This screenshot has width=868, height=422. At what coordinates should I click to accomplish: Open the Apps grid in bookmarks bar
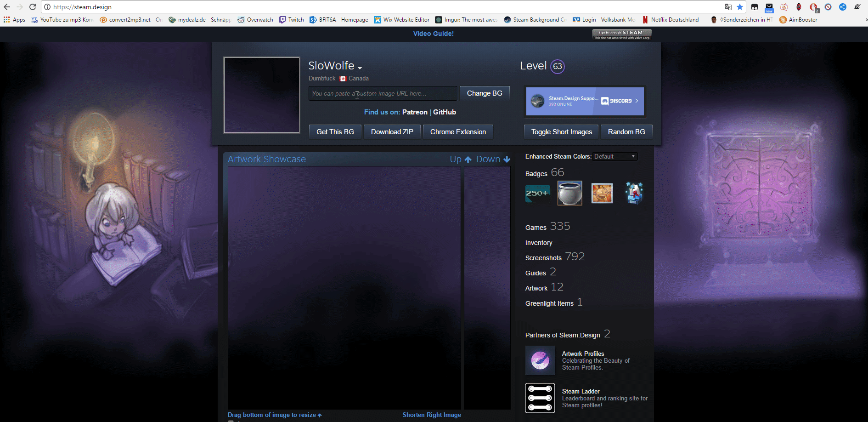tap(14, 20)
